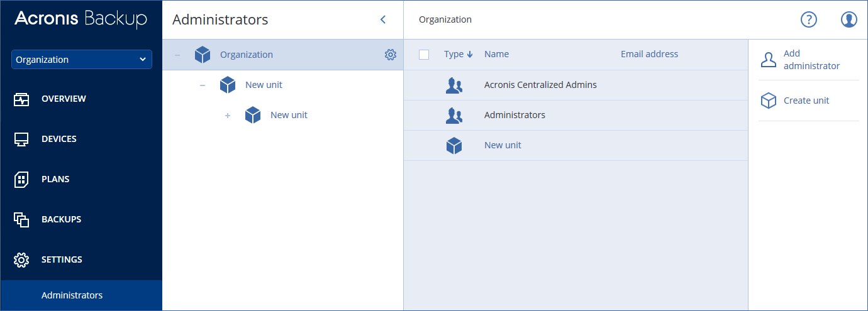Click the gear icon beside Organization
The width and height of the screenshot is (868, 311).
(x=391, y=55)
